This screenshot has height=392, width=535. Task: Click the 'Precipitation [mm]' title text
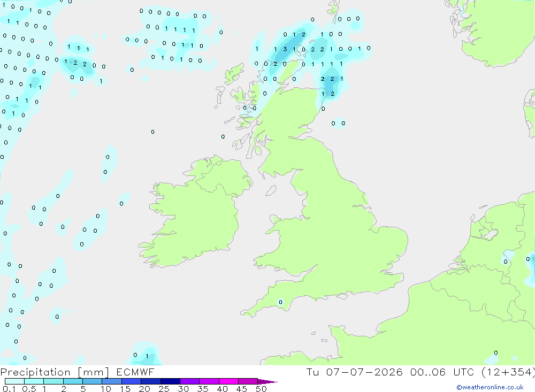point(55,372)
